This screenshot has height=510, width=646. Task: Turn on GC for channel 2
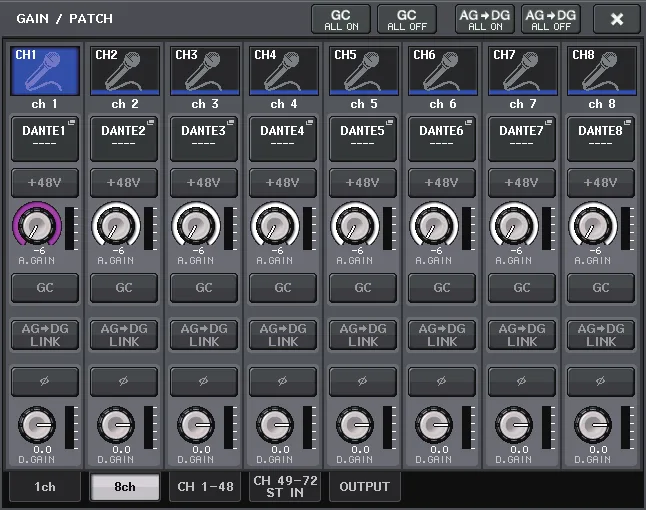click(124, 288)
